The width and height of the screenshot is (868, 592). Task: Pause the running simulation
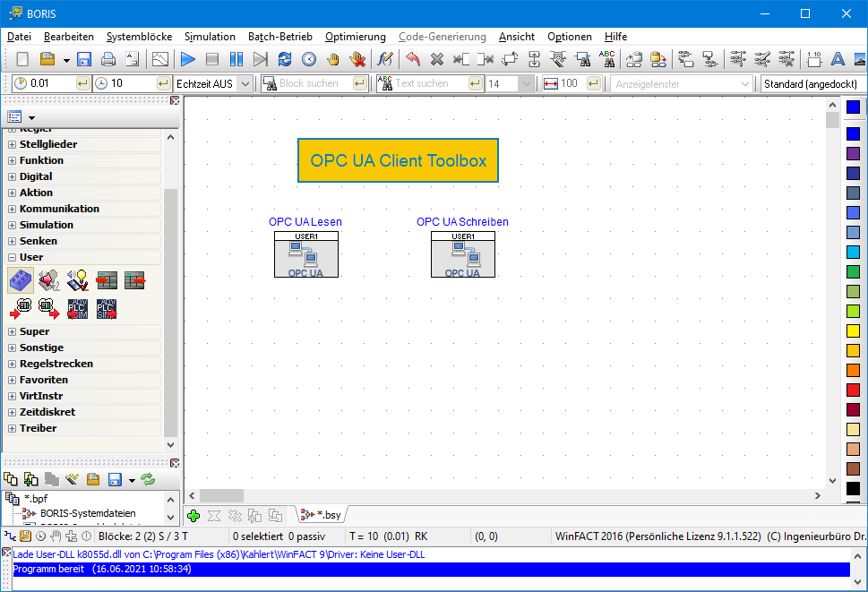236,58
